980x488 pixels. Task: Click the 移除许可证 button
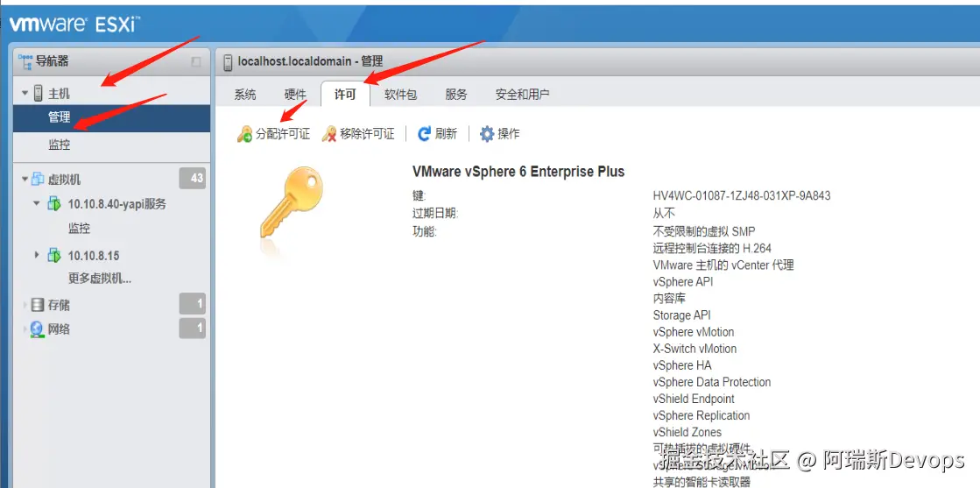[x=358, y=134]
